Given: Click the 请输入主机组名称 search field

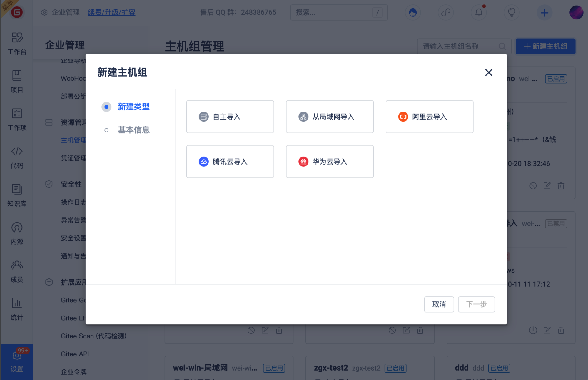Looking at the screenshot, I should 464,46.
